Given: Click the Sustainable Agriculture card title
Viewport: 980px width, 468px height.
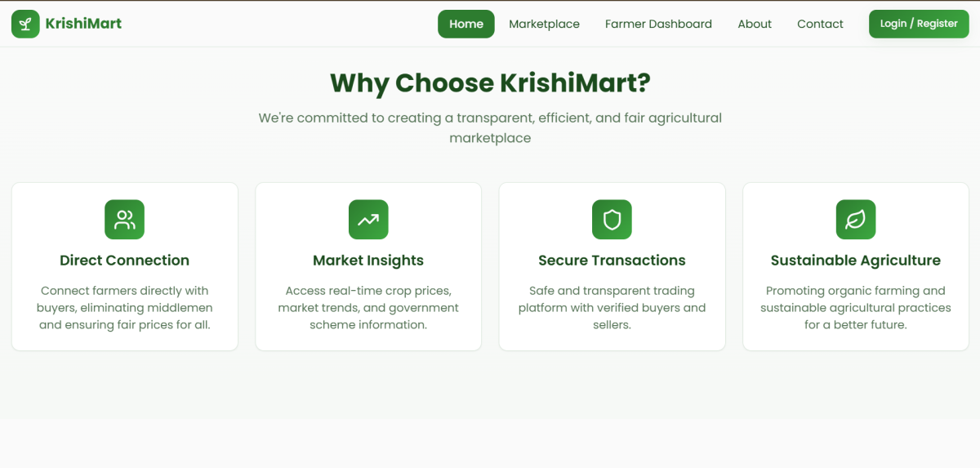Looking at the screenshot, I should click(855, 261).
